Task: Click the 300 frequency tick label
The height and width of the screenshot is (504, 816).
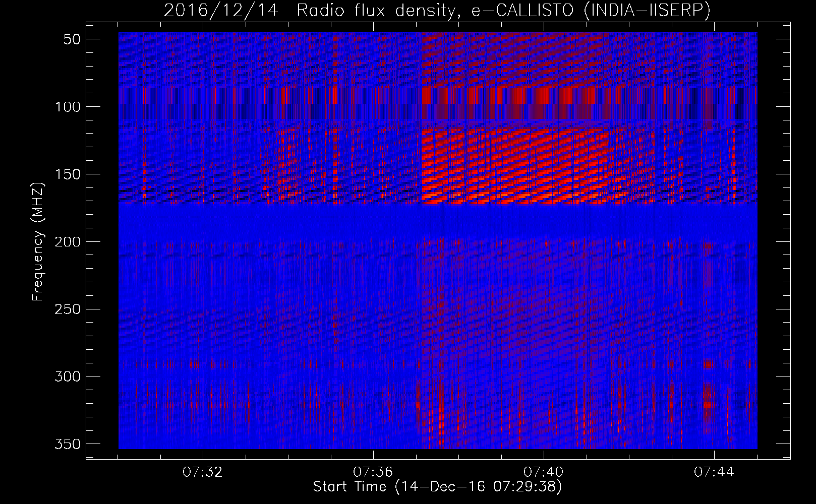Action: [x=68, y=376]
